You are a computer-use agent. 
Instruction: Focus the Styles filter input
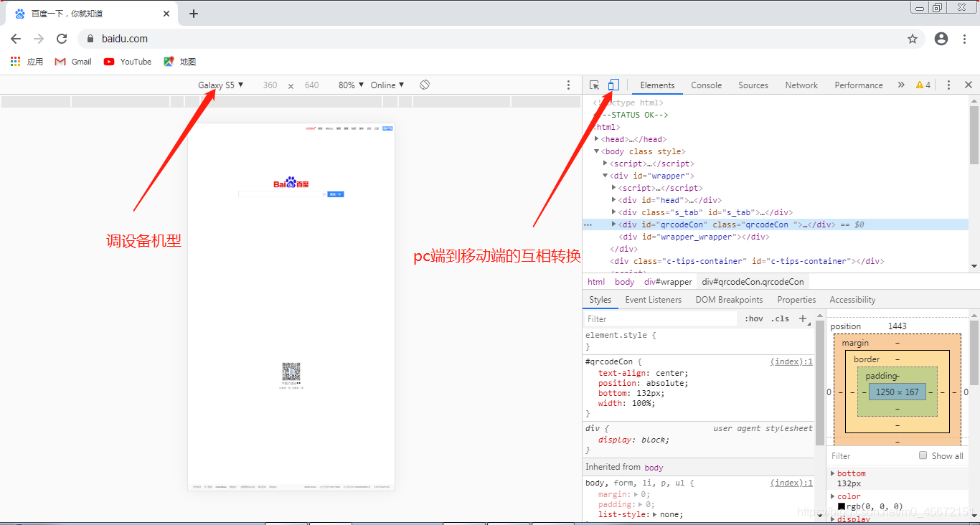[x=661, y=318]
